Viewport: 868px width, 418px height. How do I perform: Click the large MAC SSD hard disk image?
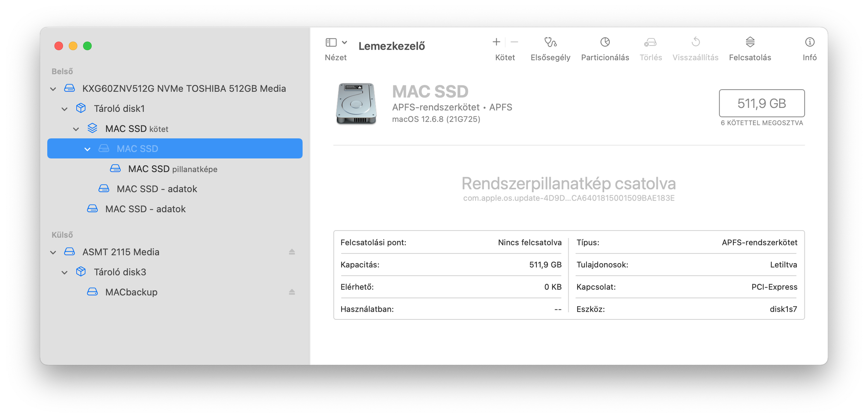(x=356, y=104)
